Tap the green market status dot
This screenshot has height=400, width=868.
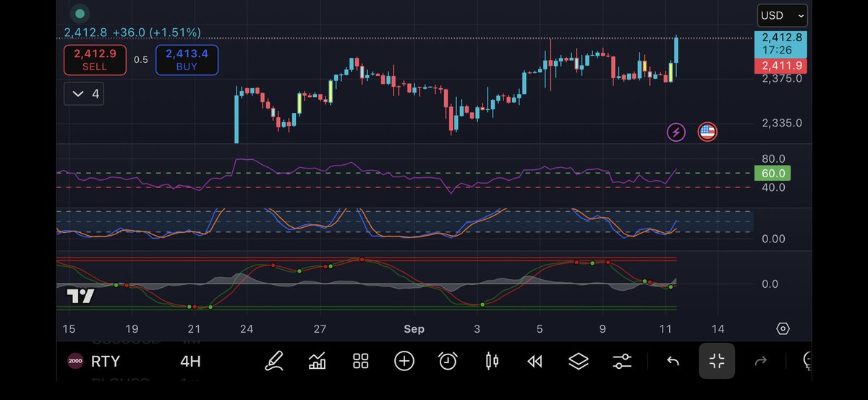[80, 13]
